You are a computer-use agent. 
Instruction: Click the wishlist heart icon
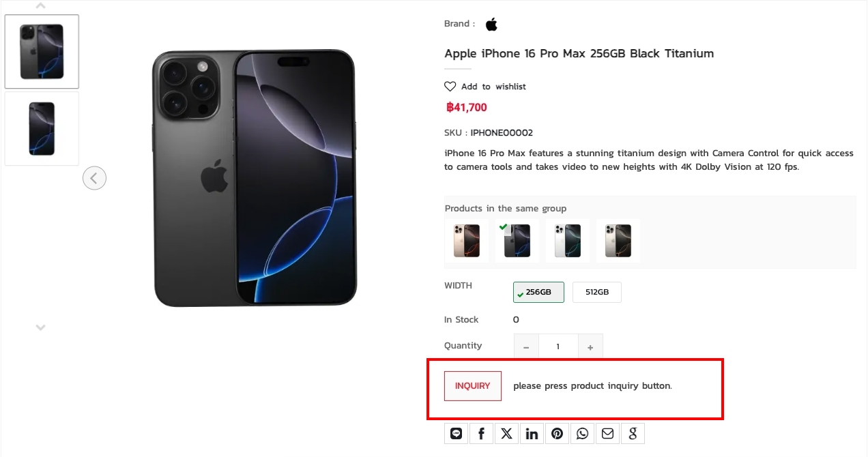(x=450, y=87)
